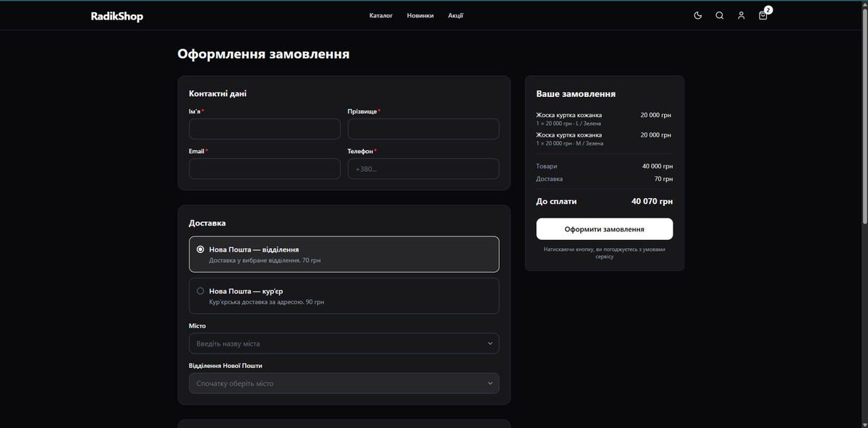Go to the Новинки menu item
Screen dimensions: 868x428
(x=420, y=15)
